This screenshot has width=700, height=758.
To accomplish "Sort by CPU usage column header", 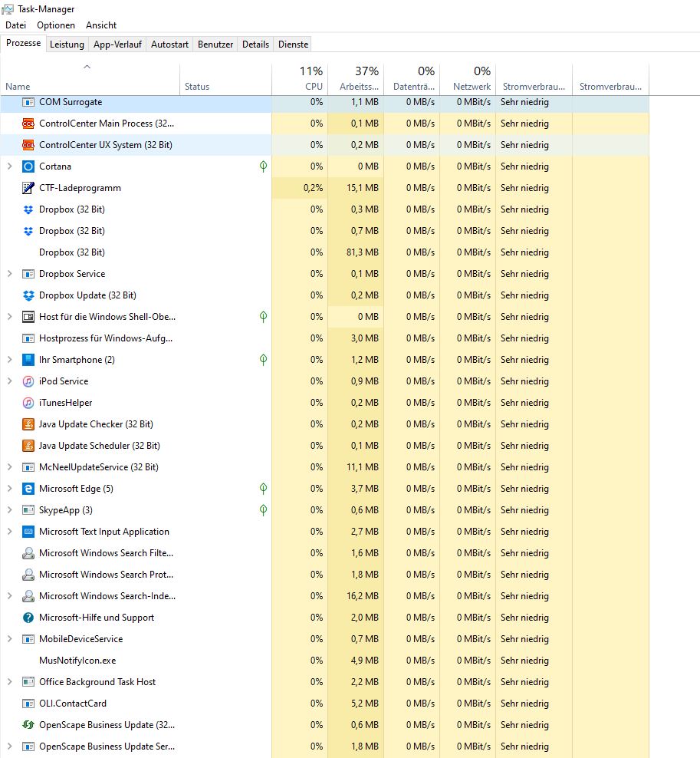I will pyautogui.click(x=300, y=79).
